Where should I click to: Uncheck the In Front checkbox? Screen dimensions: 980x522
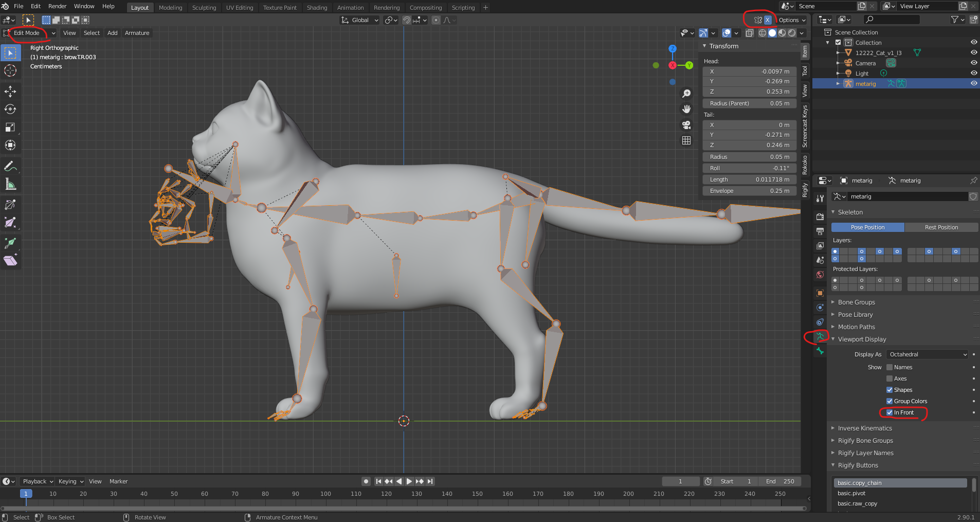(x=890, y=412)
